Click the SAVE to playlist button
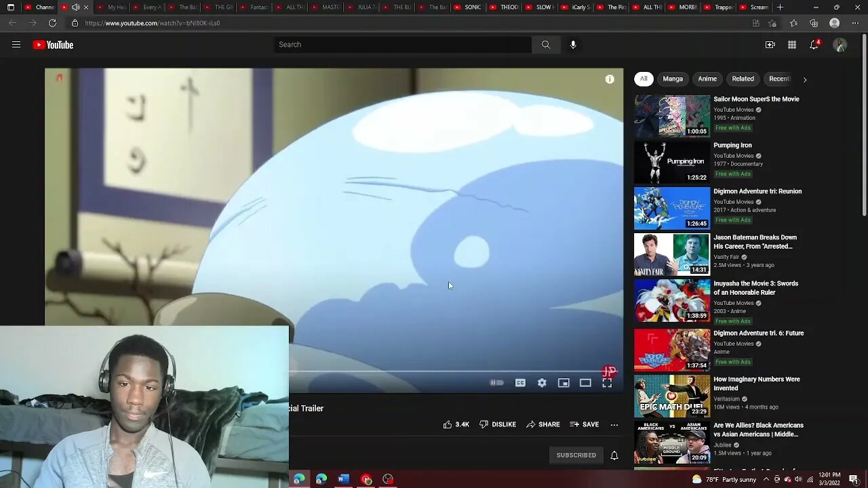 point(585,424)
